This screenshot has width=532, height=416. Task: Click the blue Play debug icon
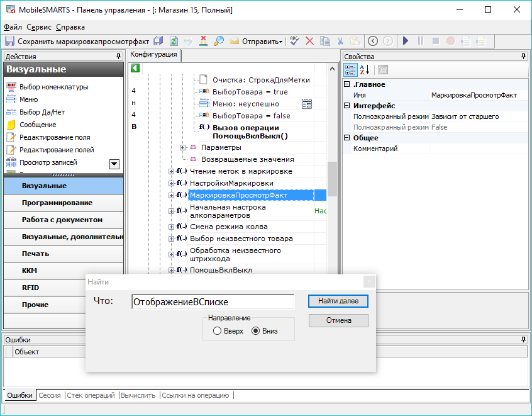click(x=406, y=41)
